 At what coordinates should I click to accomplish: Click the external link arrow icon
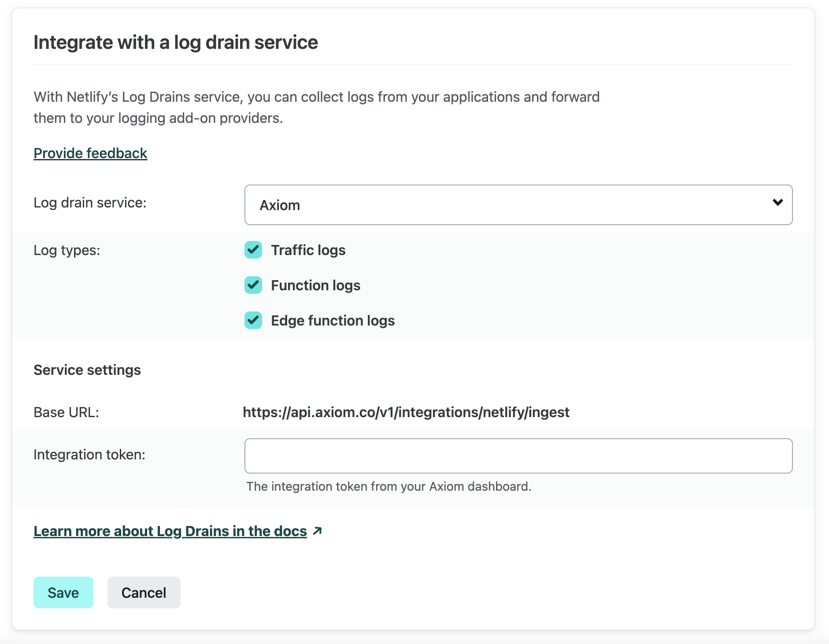[x=317, y=531]
